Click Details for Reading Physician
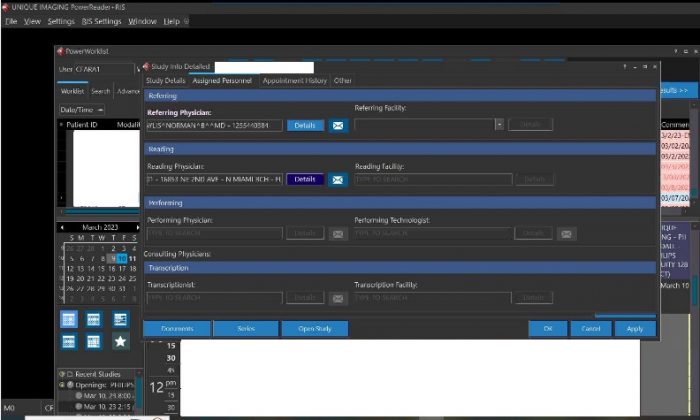This screenshot has width=700, height=420. coord(305,179)
